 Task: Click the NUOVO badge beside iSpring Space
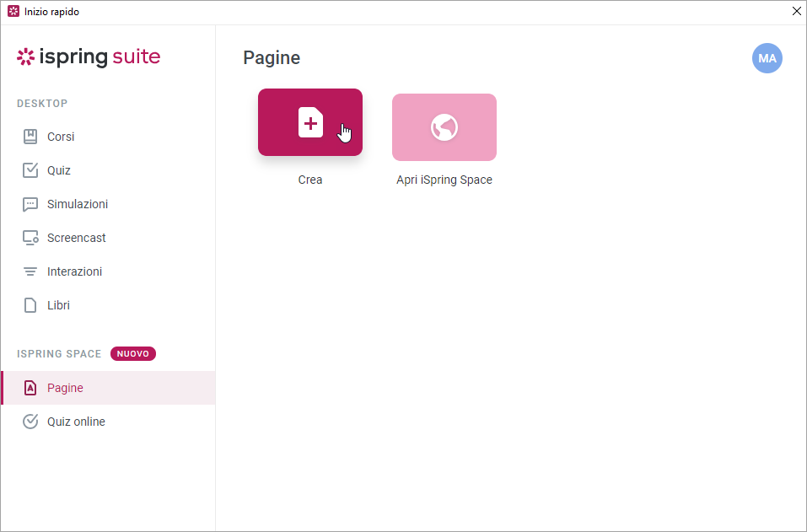point(132,354)
